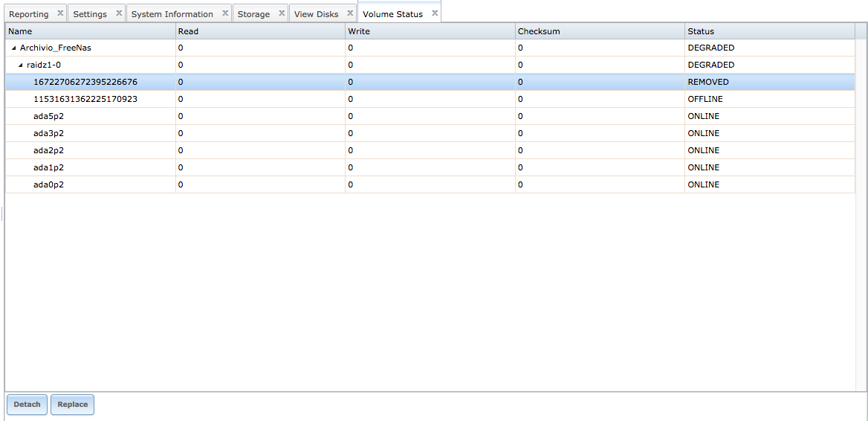Close the Volume Status tab

[x=435, y=13]
